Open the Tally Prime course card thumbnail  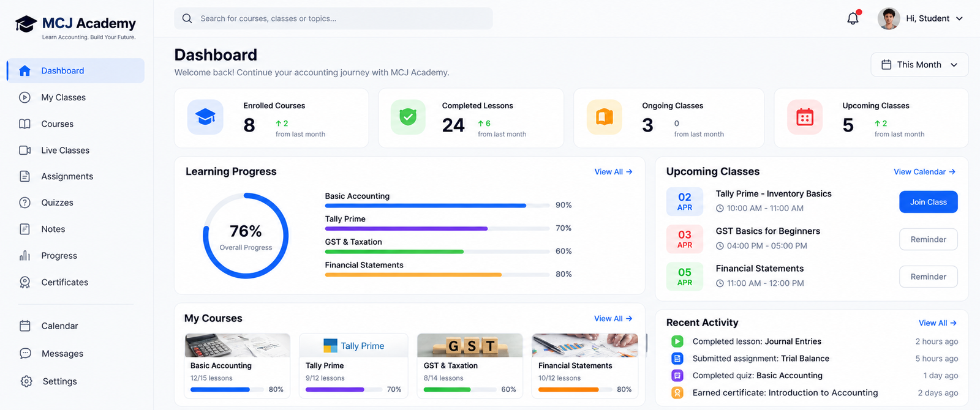pos(353,345)
